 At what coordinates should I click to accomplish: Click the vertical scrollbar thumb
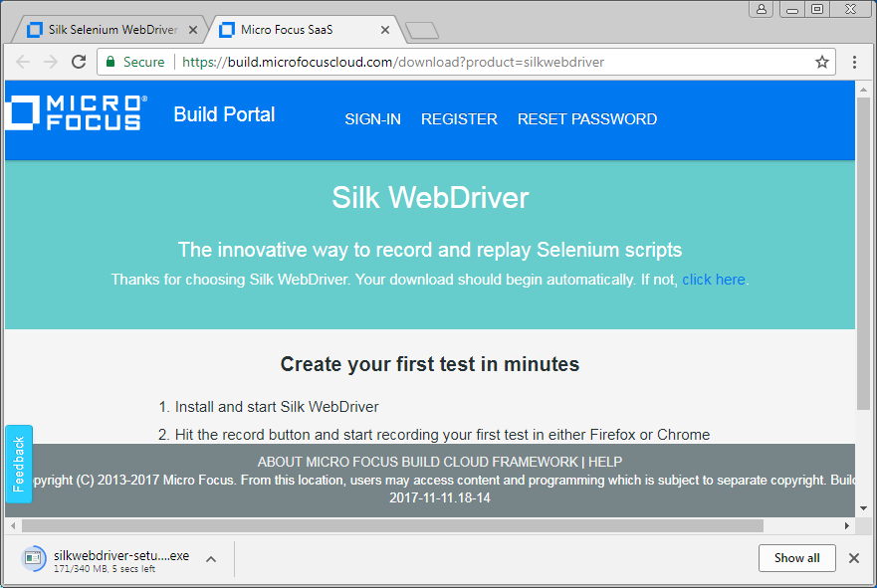point(864,254)
